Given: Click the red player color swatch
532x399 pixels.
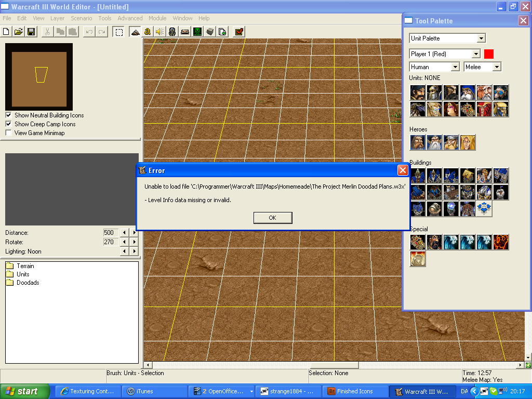Looking at the screenshot, I should pyautogui.click(x=488, y=54).
